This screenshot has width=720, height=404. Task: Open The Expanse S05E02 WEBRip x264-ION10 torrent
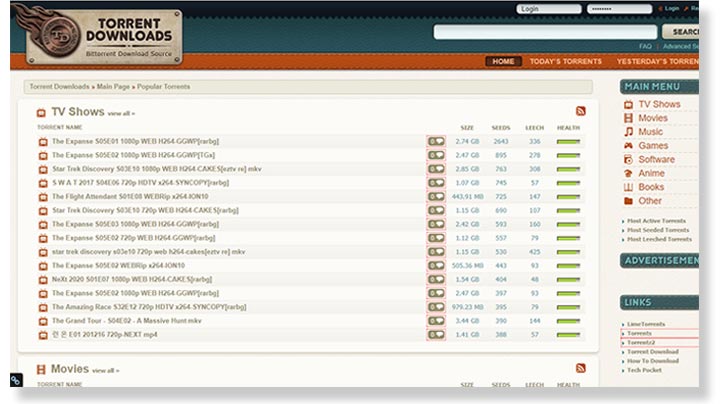click(x=118, y=265)
